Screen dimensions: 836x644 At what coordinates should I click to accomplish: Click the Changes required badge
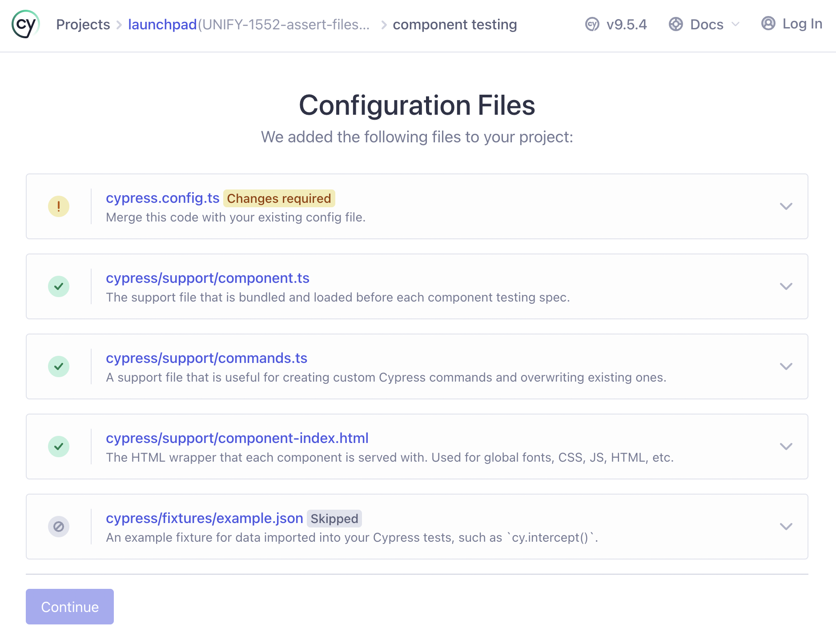[x=279, y=198]
